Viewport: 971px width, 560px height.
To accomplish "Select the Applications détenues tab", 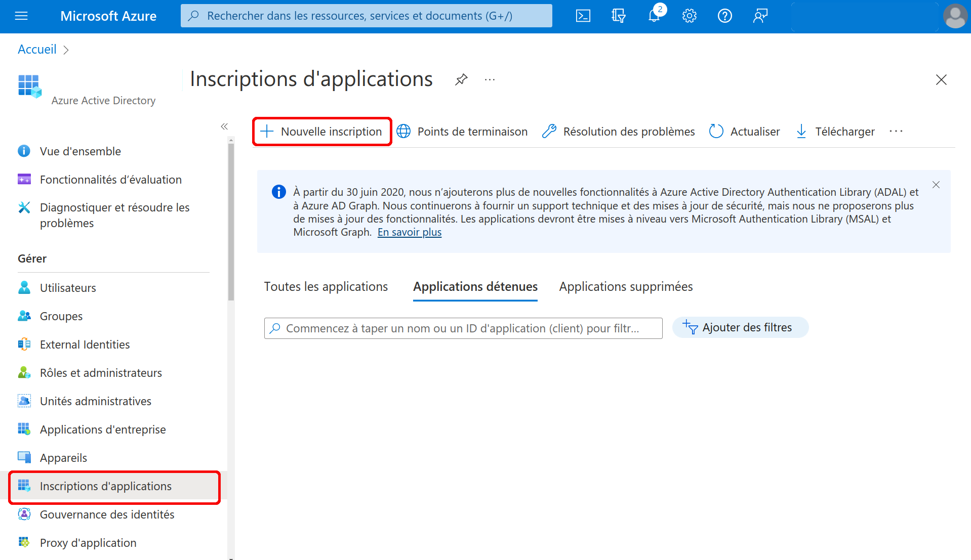I will pyautogui.click(x=475, y=286).
